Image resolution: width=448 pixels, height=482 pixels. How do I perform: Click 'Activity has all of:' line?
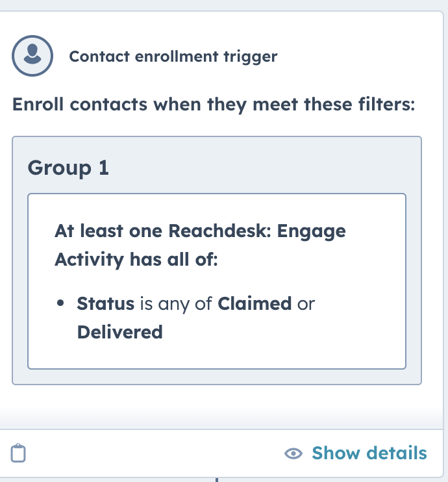[x=136, y=259]
